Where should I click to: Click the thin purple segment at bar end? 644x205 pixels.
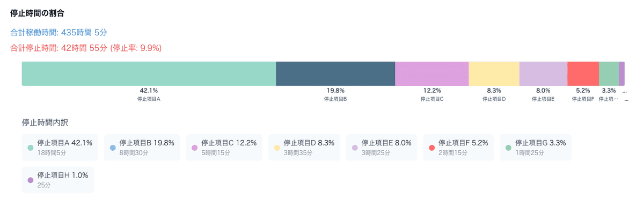621,74
